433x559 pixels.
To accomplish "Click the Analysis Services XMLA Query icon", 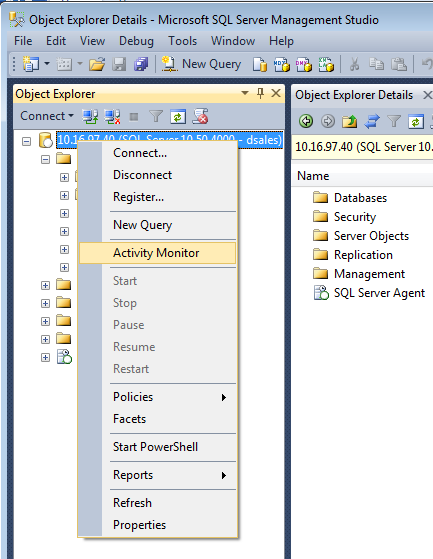I will 326,65.
